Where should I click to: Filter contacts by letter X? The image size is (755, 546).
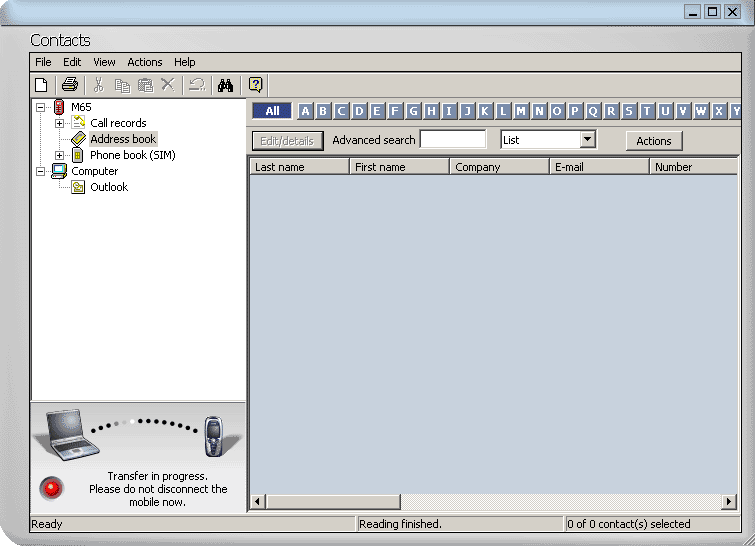click(x=718, y=111)
